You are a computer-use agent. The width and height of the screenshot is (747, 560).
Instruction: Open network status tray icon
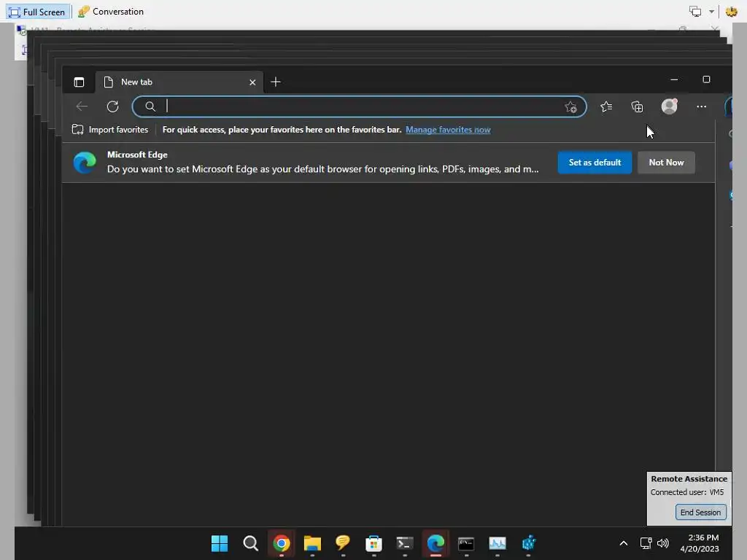(646, 543)
